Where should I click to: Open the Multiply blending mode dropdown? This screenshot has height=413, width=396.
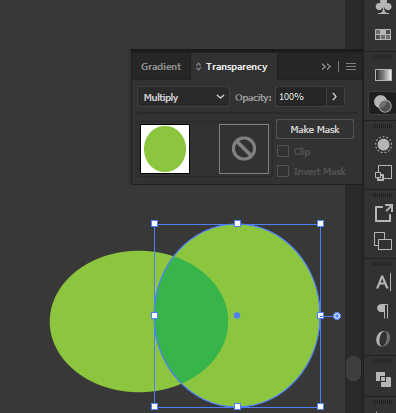[x=183, y=97]
